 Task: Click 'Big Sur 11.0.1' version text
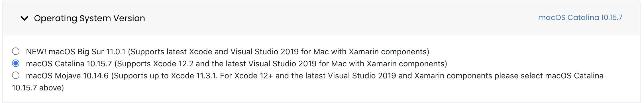click(x=101, y=51)
